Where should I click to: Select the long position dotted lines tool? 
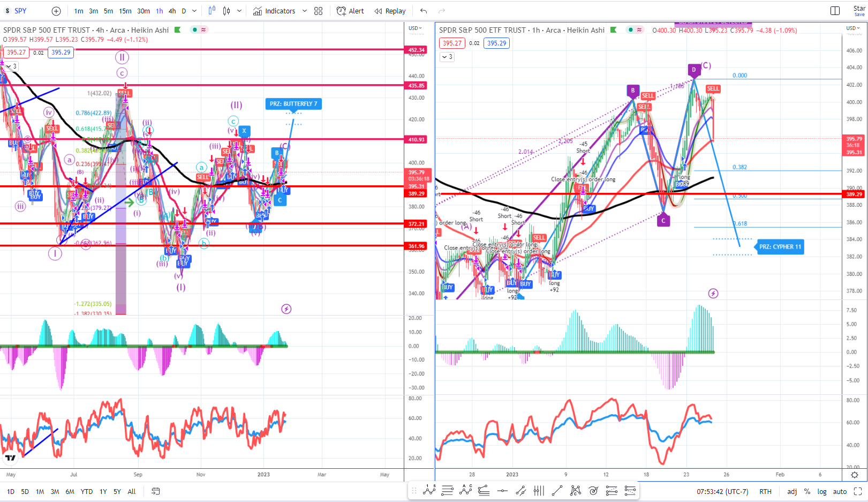click(612, 490)
